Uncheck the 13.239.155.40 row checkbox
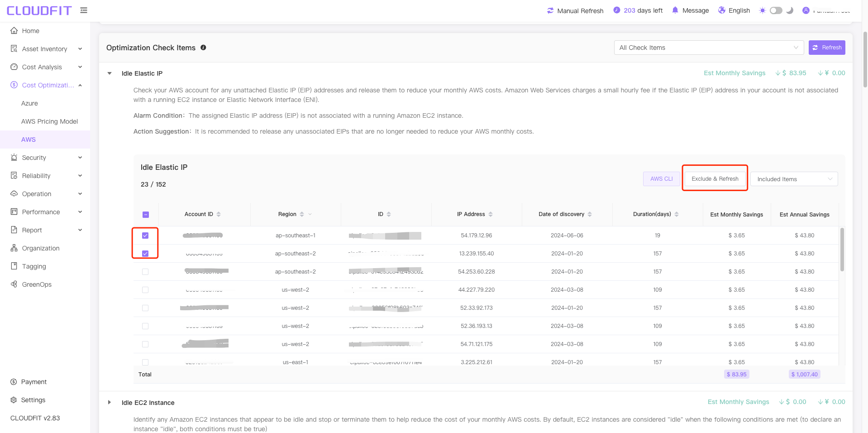Screen dimensions: 868x433 (145, 254)
